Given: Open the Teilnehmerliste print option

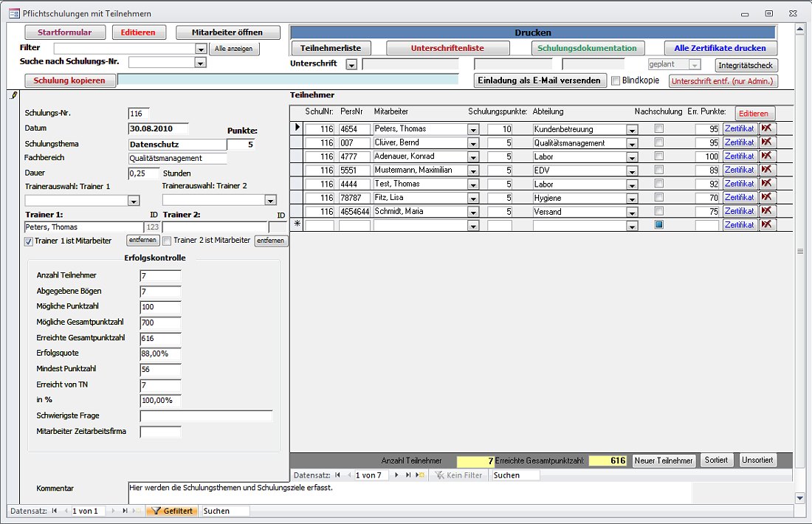Looking at the screenshot, I should 330,48.
